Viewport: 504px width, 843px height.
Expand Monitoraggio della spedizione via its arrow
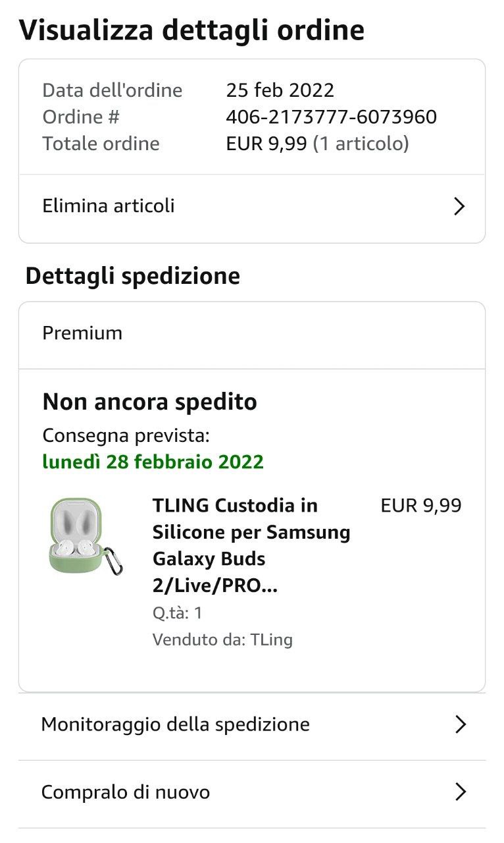click(x=460, y=725)
